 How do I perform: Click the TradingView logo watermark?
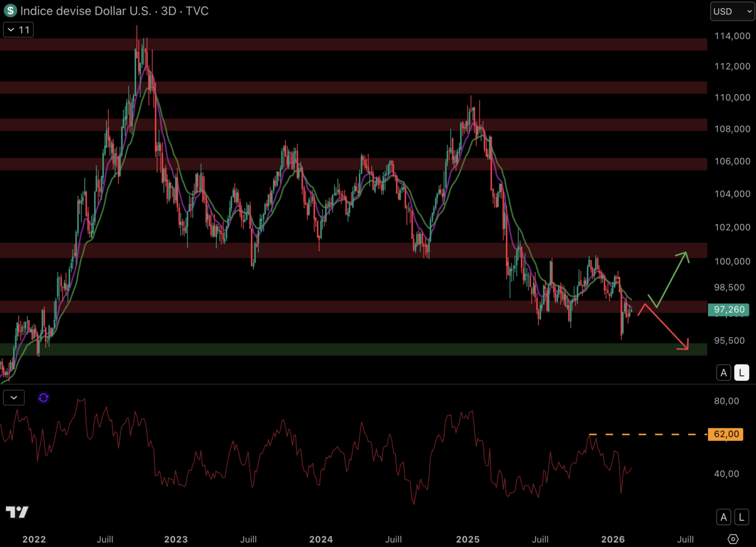17,512
